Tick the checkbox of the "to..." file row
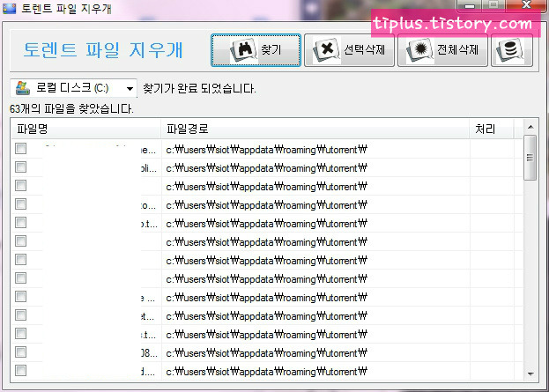549x392 pixels. tap(20, 203)
